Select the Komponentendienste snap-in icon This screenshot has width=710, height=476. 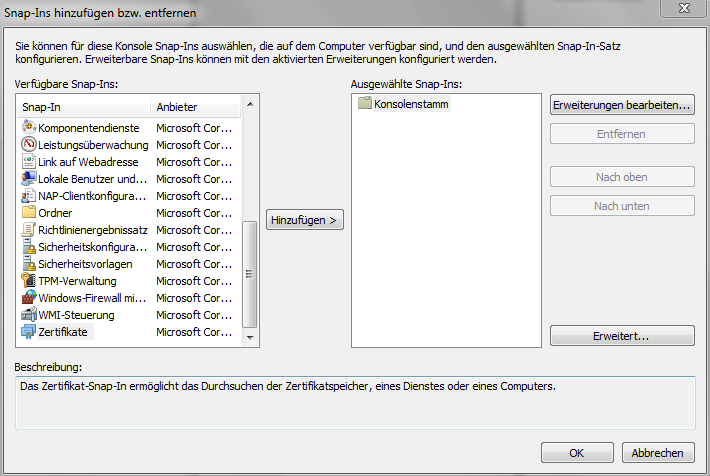coord(29,128)
